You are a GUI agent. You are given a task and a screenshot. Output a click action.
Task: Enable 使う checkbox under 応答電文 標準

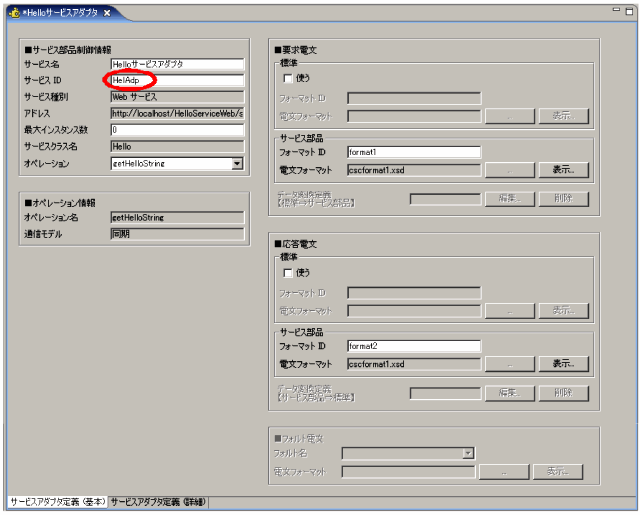(288, 273)
